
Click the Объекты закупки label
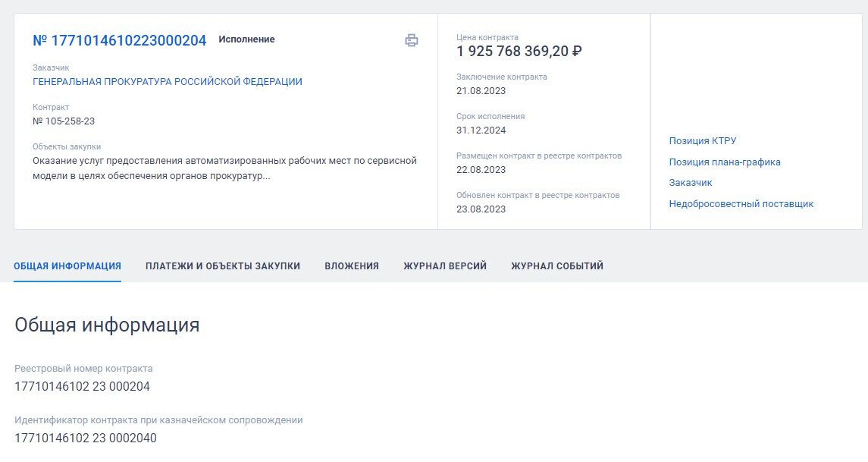click(x=67, y=146)
